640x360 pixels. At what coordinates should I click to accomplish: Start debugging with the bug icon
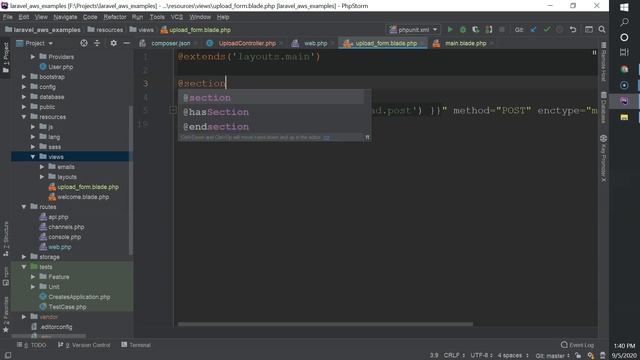click(x=463, y=29)
